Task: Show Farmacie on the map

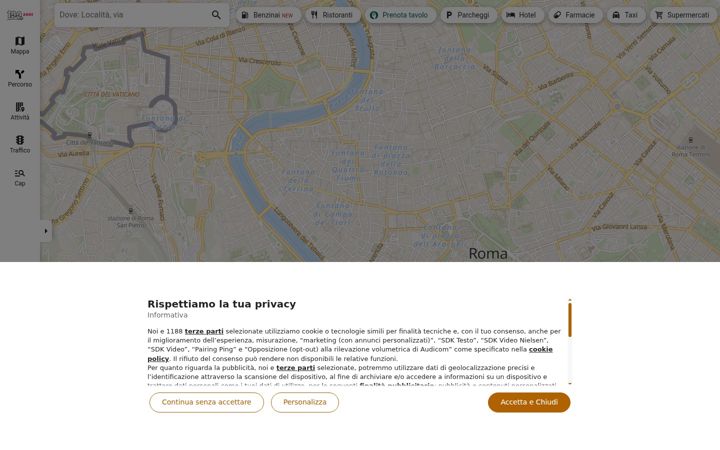Action: [x=575, y=15]
